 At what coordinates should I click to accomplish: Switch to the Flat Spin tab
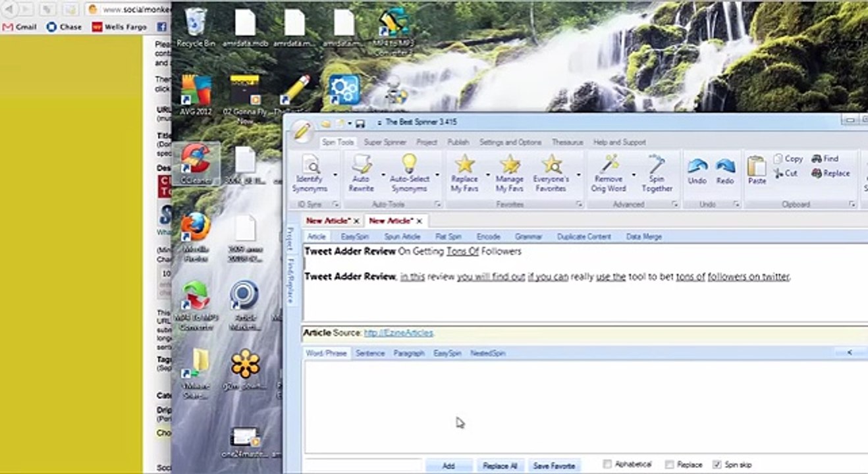coord(448,236)
